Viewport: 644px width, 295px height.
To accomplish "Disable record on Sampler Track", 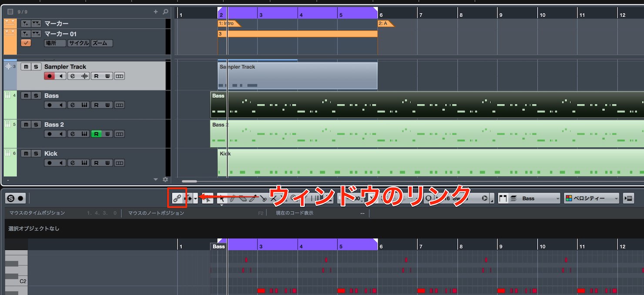I will [49, 76].
